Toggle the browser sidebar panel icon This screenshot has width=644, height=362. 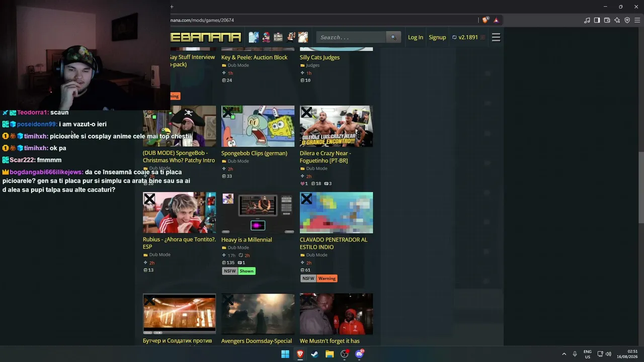pyautogui.click(x=597, y=20)
